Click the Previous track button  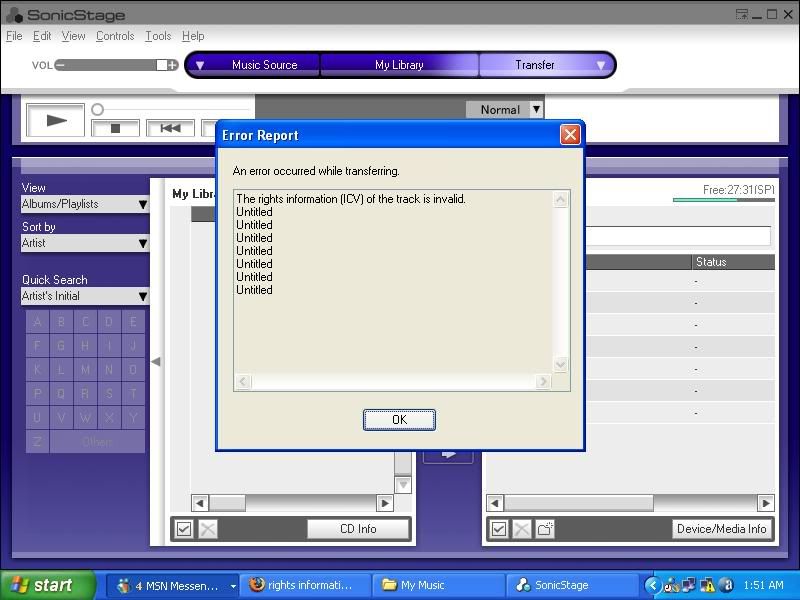tap(170, 128)
